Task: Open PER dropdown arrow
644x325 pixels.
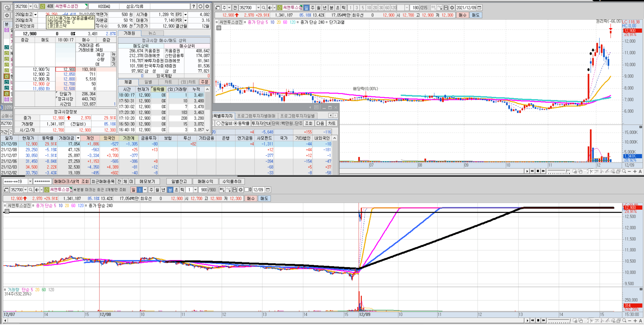Action: click(185, 20)
